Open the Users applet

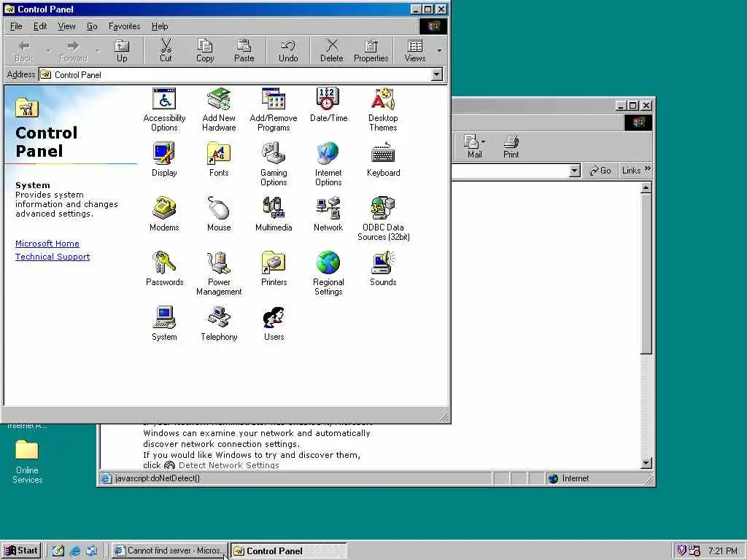click(274, 324)
